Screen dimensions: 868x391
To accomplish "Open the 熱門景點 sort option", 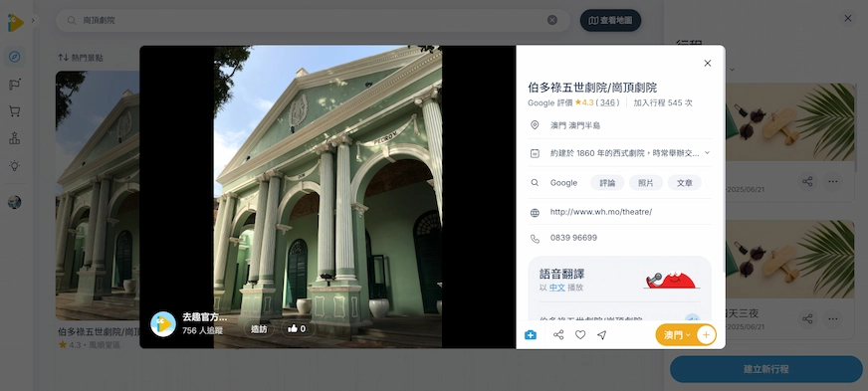I will [x=81, y=58].
